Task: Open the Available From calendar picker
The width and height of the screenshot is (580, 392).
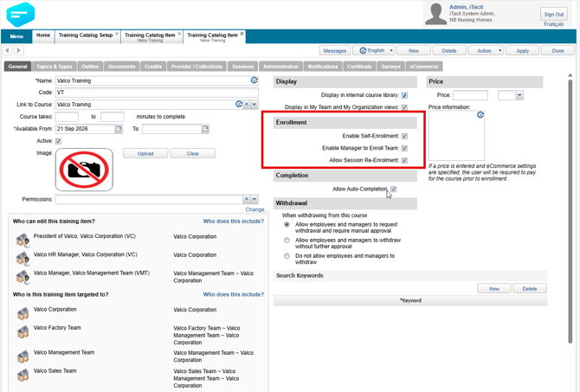Action: click(119, 129)
